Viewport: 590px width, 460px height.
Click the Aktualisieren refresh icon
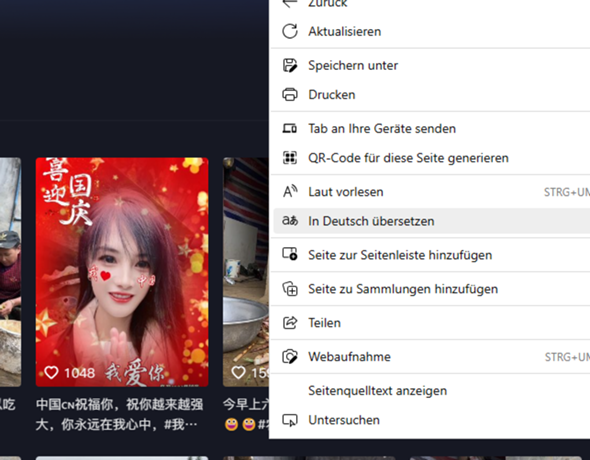(x=290, y=31)
